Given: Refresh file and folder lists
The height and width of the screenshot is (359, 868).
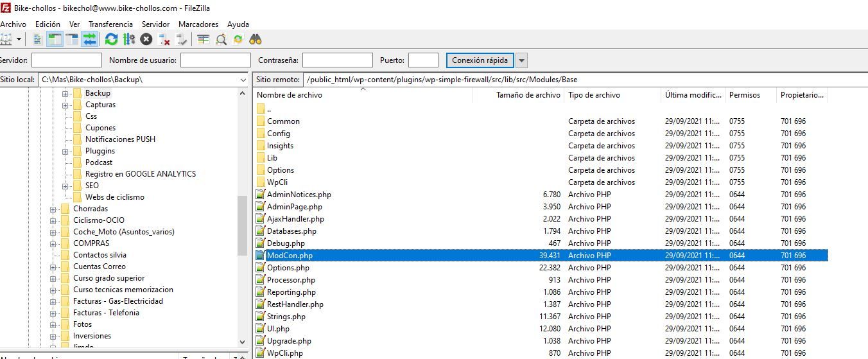Looking at the screenshot, I should [111, 39].
